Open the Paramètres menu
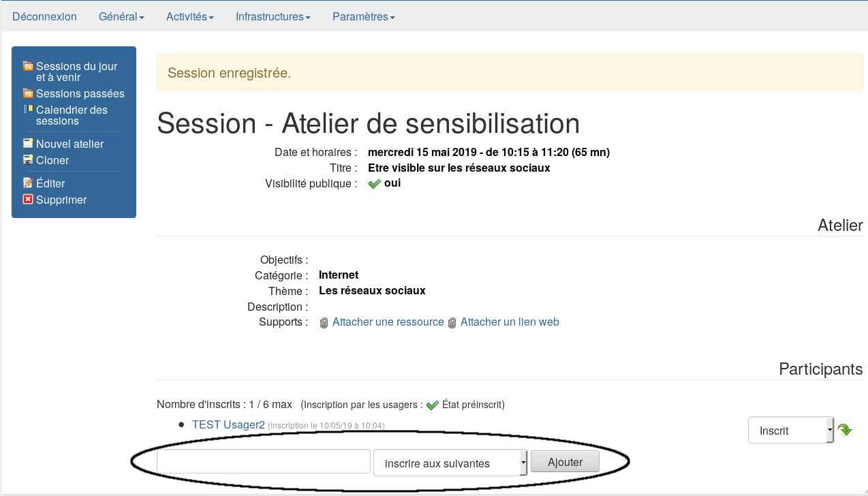Viewport: 868px width, 496px height. click(x=363, y=16)
